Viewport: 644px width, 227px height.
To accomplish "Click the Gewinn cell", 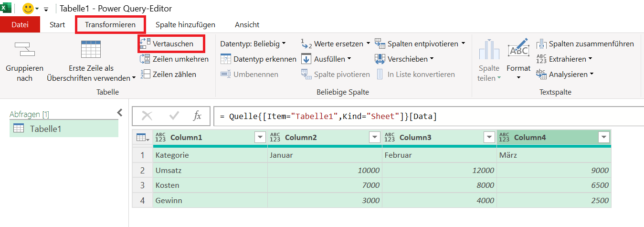I will pos(210,201).
